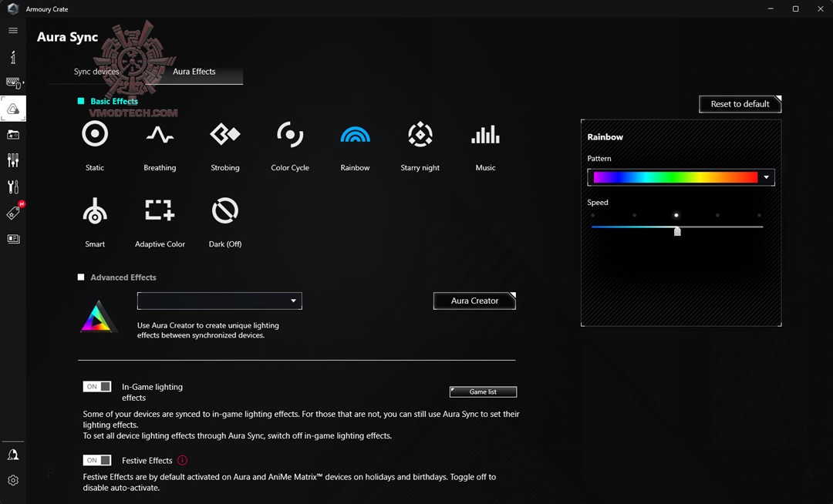Set Speed to the second dot
Image resolution: width=833 pixels, height=504 pixels.
pos(634,215)
